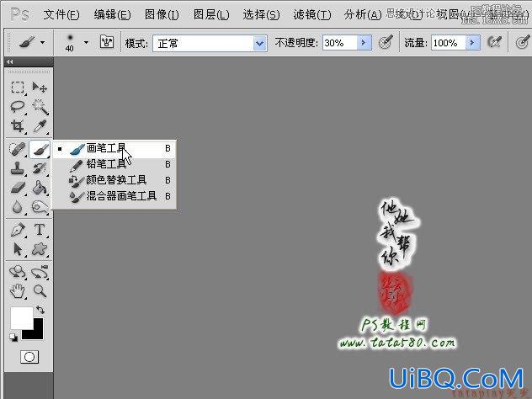This screenshot has width=532, height=399.
Task: Toggle tablet pressure for size
Action: tap(524, 42)
